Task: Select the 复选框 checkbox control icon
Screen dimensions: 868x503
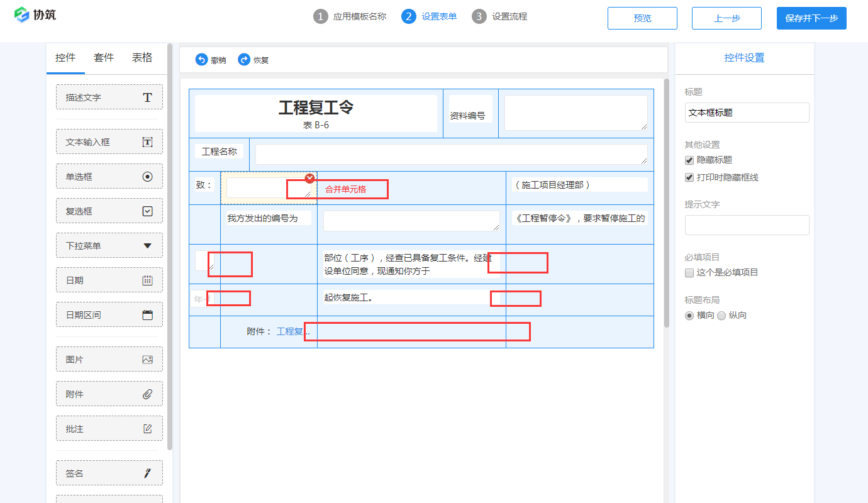Action: coord(147,211)
